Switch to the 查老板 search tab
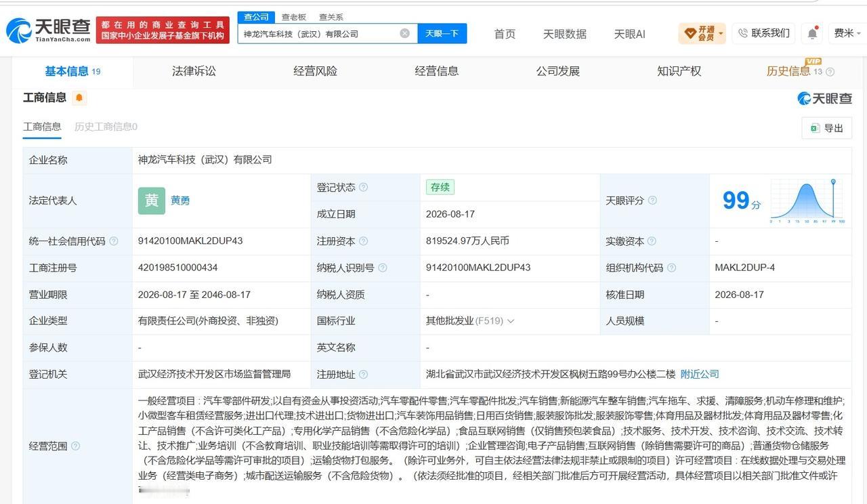Image resolution: width=867 pixels, height=504 pixels. tap(294, 17)
